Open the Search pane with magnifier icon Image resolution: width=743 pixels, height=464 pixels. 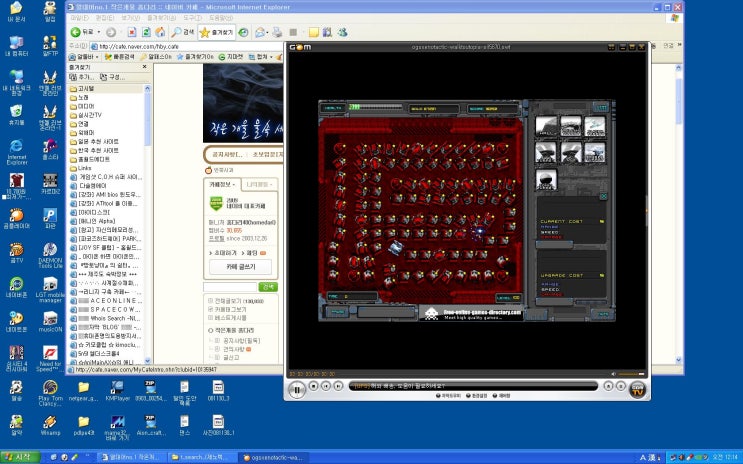[183, 32]
